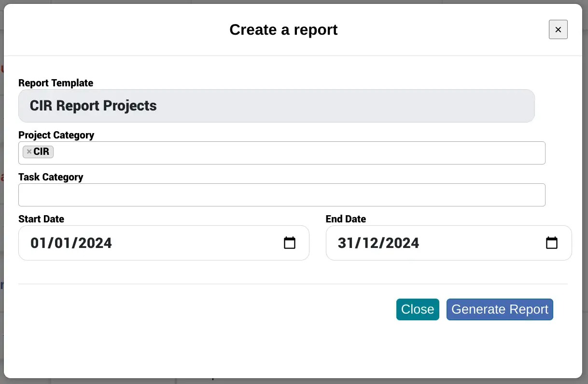588x384 pixels.
Task: Close the Create a report dialog via X
Action: point(558,29)
